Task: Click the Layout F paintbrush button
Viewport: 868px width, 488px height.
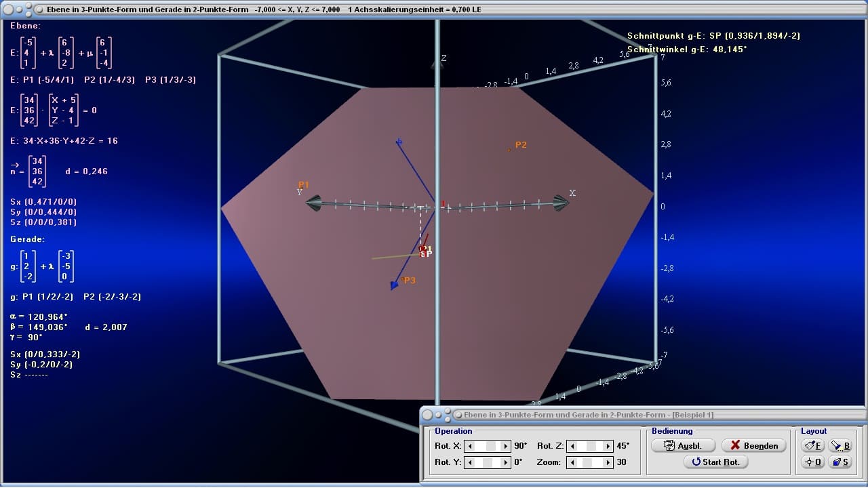Action: point(812,445)
